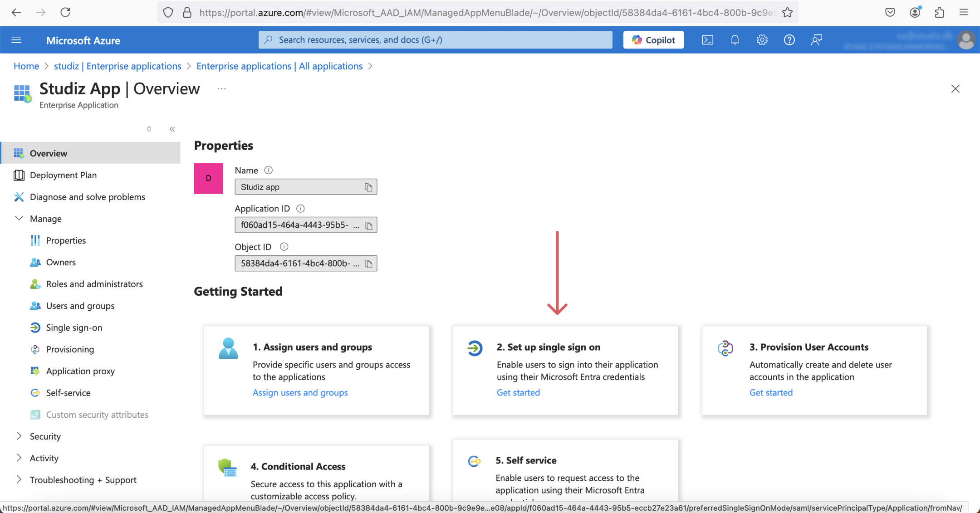Image resolution: width=980 pixels, height=513 pixels.
Task: Copy the Name field value
Action: tap(368, 187)
